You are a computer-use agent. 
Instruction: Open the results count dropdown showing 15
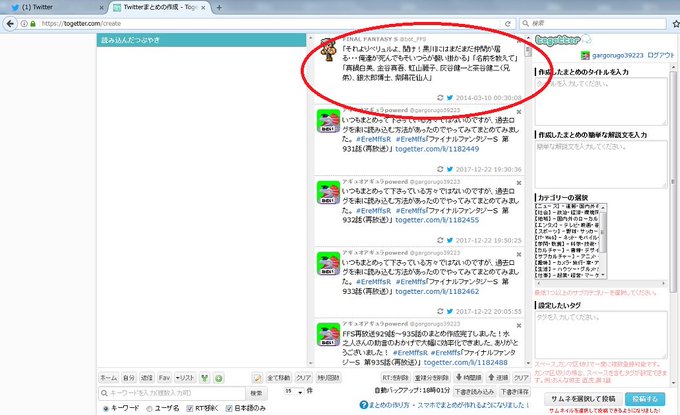click(294, 392)
